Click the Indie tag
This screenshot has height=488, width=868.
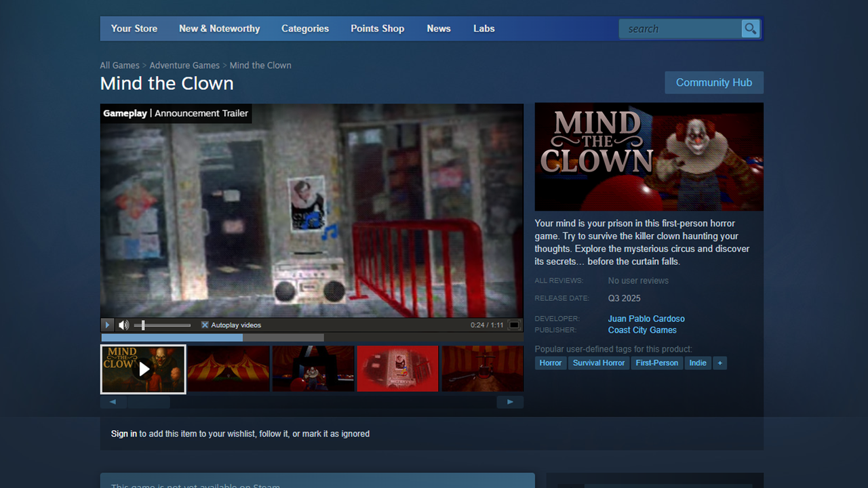698,363
